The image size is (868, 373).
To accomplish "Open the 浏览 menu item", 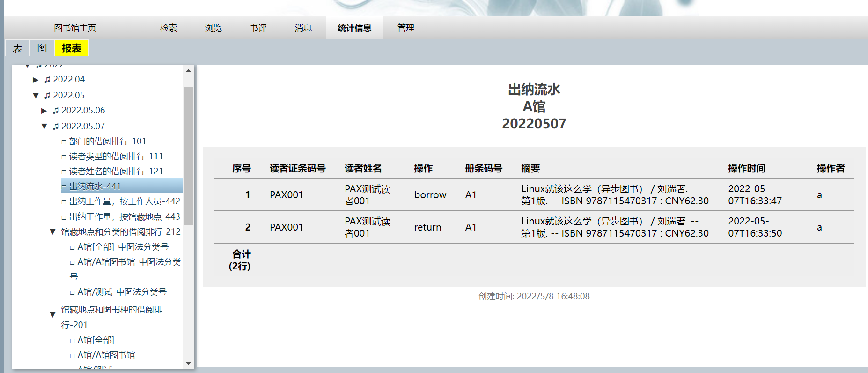I will coord(213,28).
